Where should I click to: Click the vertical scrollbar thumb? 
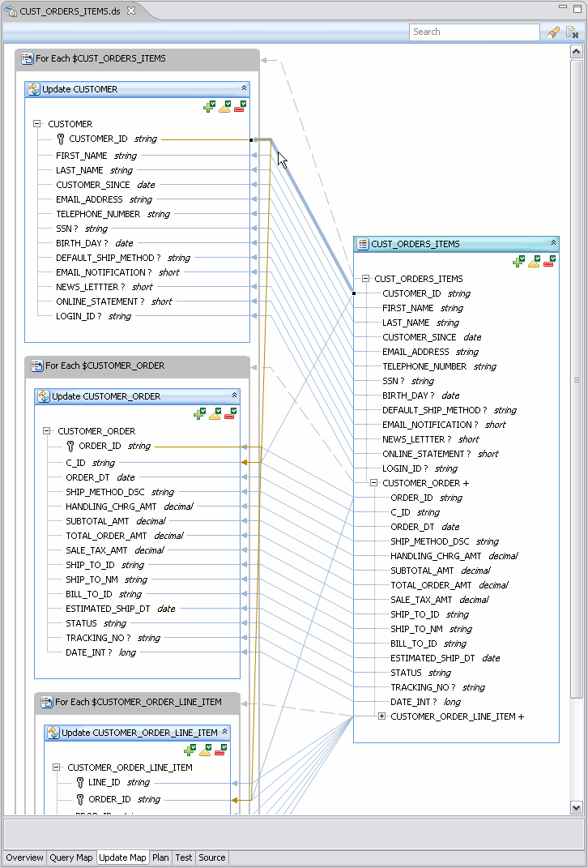tap(576, 379)
